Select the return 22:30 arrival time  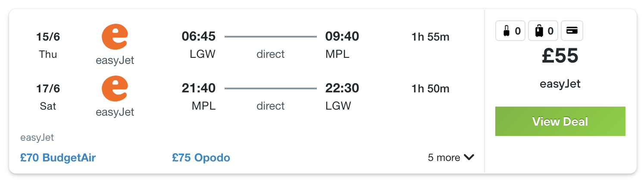coord(342,88)
